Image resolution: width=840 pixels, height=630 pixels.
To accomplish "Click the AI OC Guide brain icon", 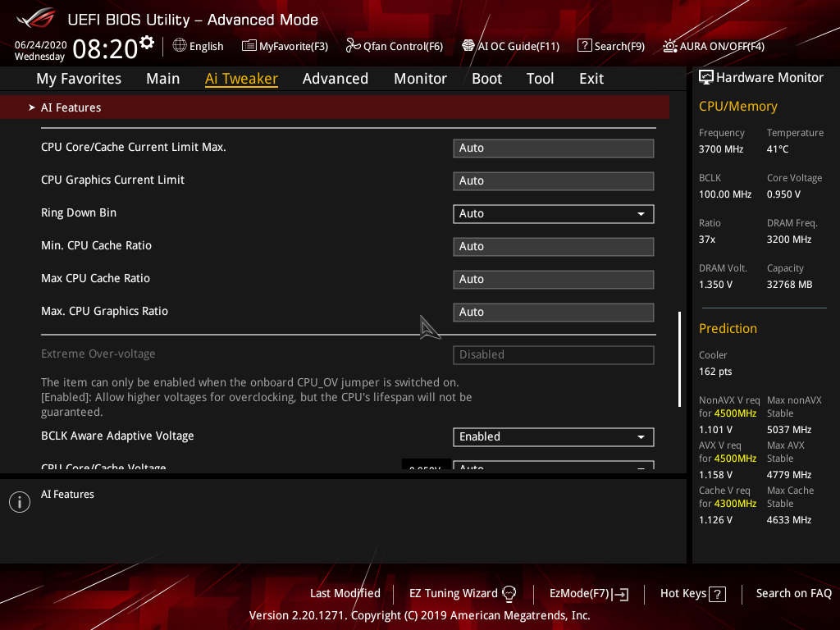I will point(468,46).
